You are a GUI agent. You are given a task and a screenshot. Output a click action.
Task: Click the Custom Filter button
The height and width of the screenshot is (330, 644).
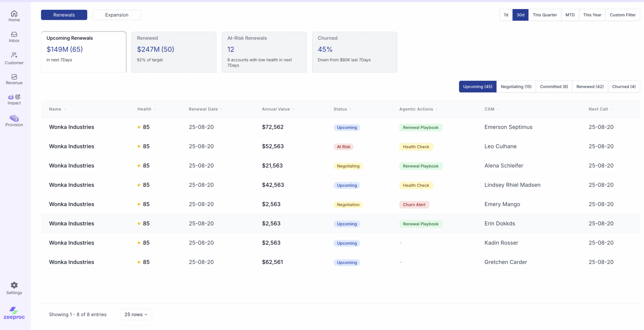point(622,15)
